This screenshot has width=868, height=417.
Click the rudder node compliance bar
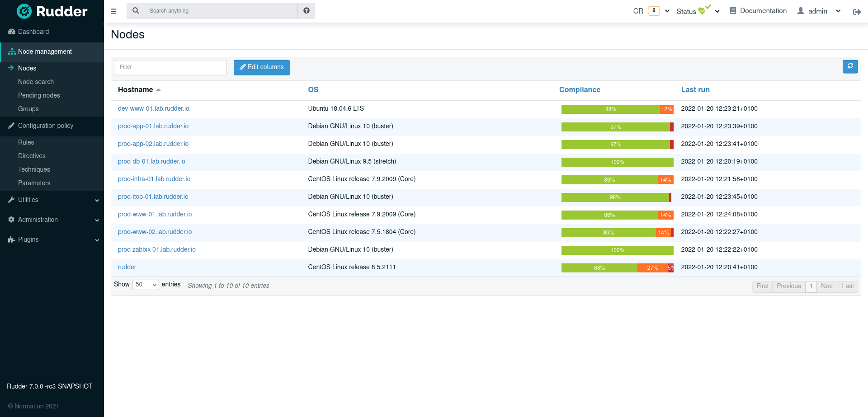click(x=617, y=268)
